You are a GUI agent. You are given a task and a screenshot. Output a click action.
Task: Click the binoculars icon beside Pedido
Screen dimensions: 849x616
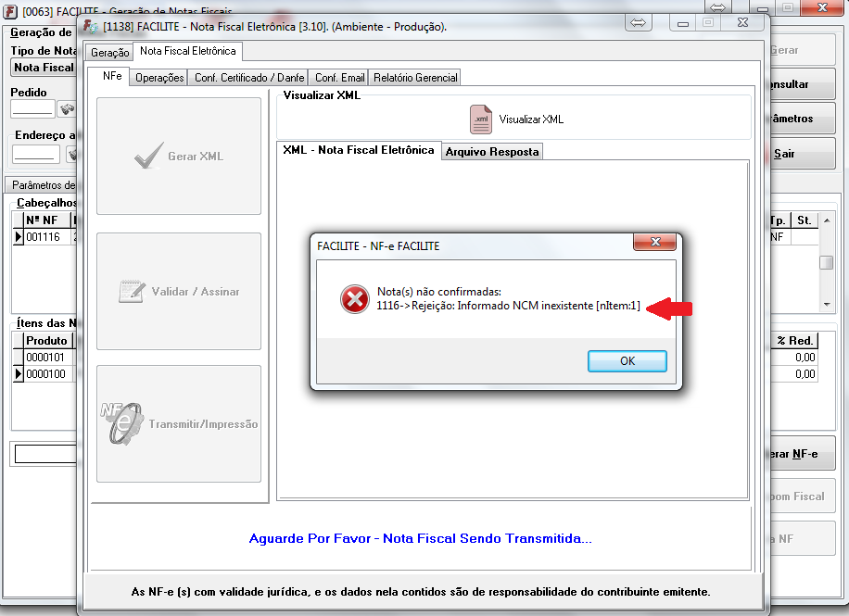coord(67,108)
